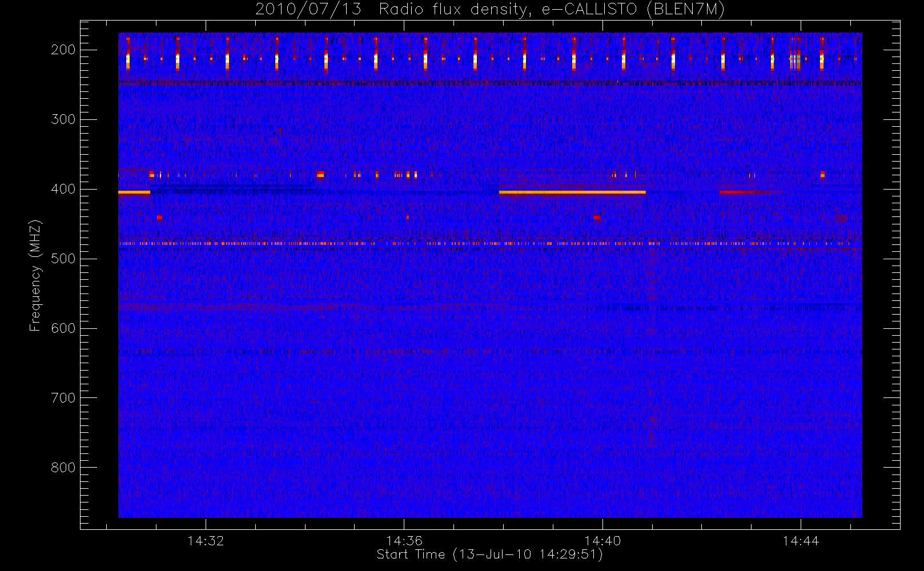The height and width of the screenshot is (571, 924).
Task: Click the 200 frequency tick label
Action: [x=63, y=50]
